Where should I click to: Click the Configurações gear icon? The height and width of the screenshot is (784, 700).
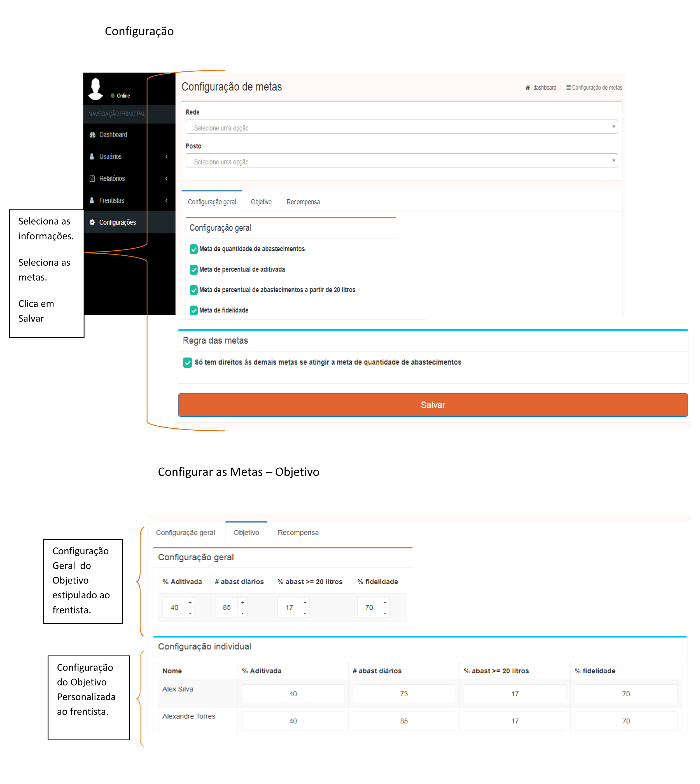tap(92, 222)
